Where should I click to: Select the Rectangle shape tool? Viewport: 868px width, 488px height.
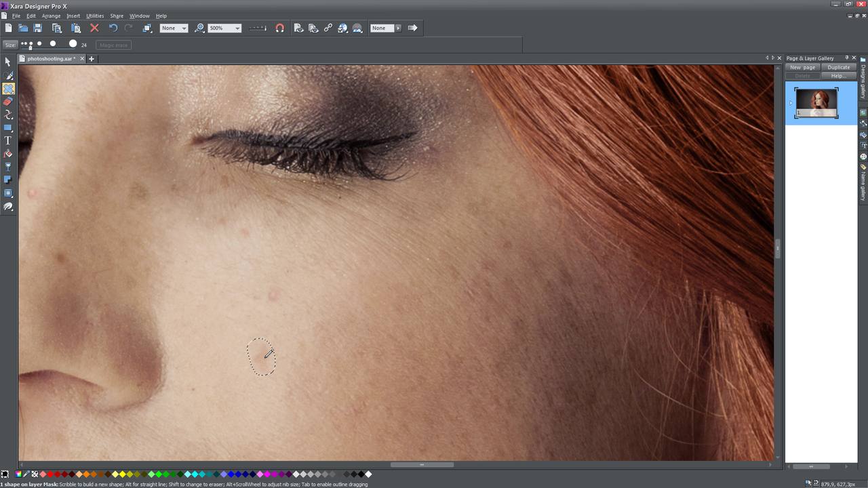tap(8, 128)
